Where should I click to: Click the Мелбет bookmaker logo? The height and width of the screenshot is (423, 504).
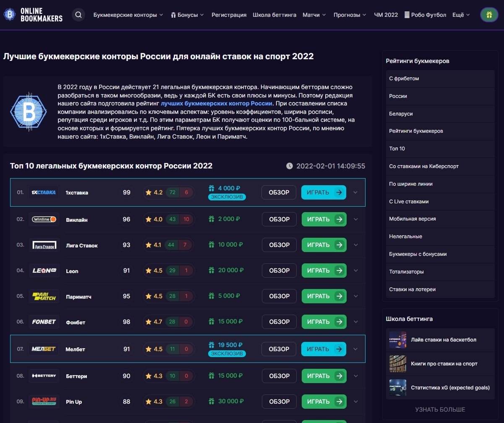point(44,349)
